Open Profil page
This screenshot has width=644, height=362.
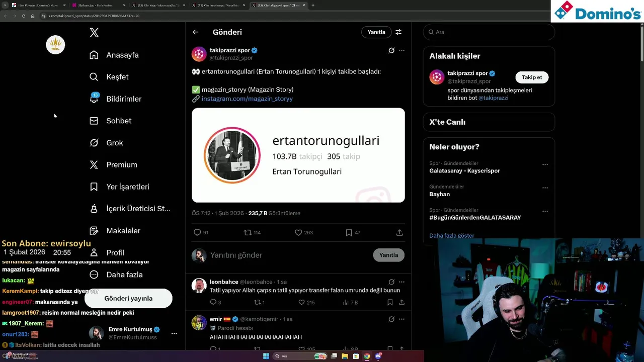[x=107, y=252]
